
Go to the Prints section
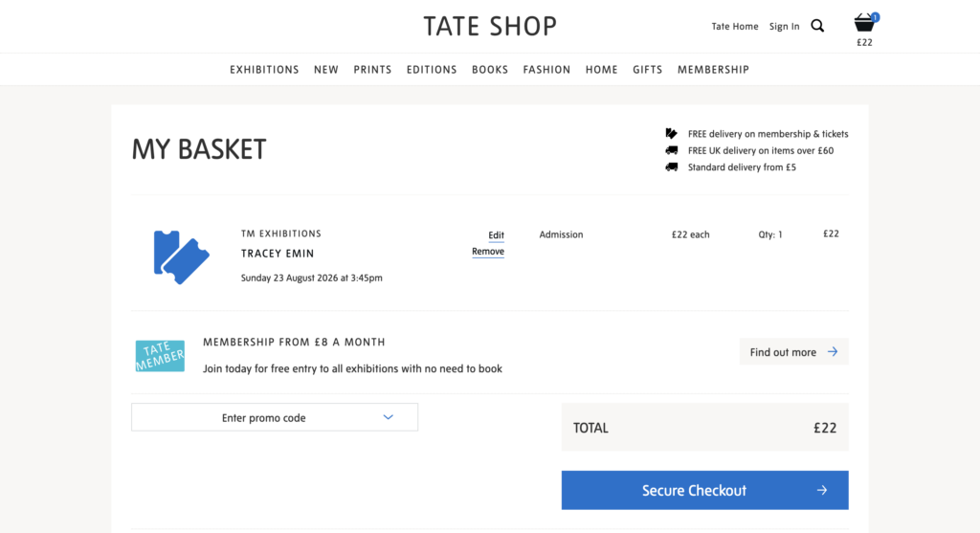point(372,69)
